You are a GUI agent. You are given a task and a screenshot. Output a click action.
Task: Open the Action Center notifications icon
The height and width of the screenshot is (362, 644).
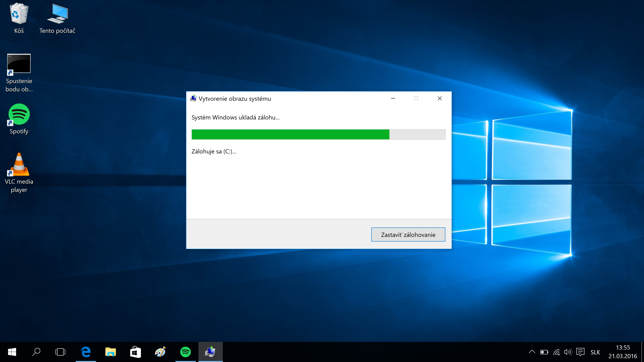click(580, 352)
